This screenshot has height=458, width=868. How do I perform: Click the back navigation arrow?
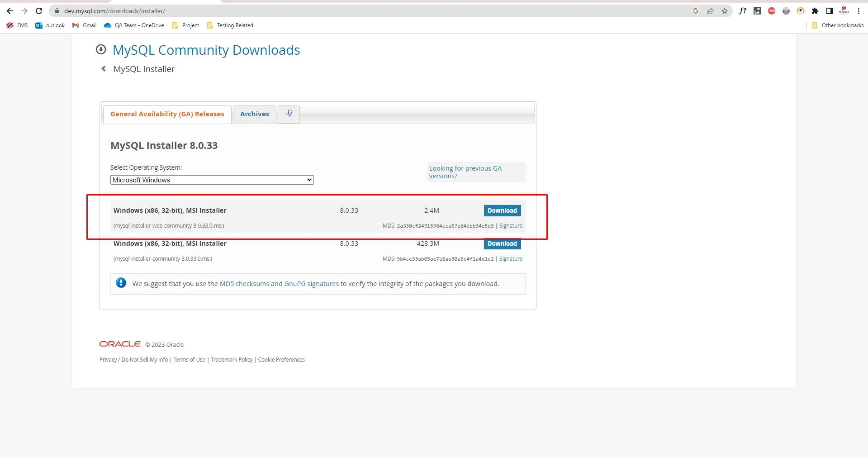(x=9, y=11)
